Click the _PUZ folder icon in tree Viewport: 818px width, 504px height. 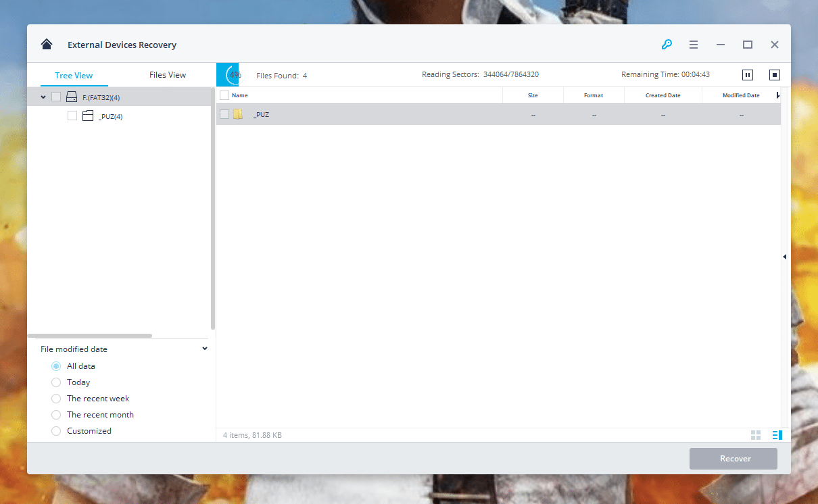[x=88, y=116]
